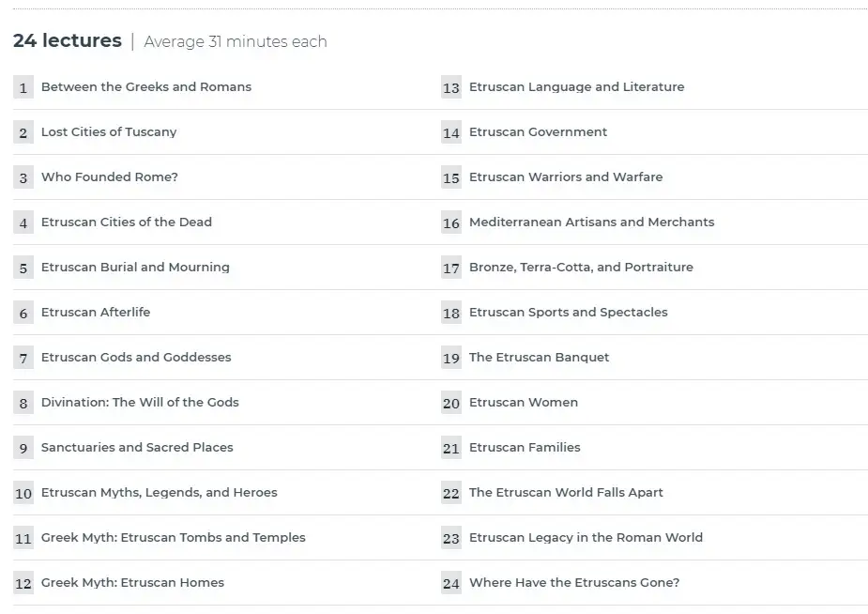This screenshot has width=868, height=614.
Task: Select Lost Cities of Tuscany lecture
Action: coord(109,131)
